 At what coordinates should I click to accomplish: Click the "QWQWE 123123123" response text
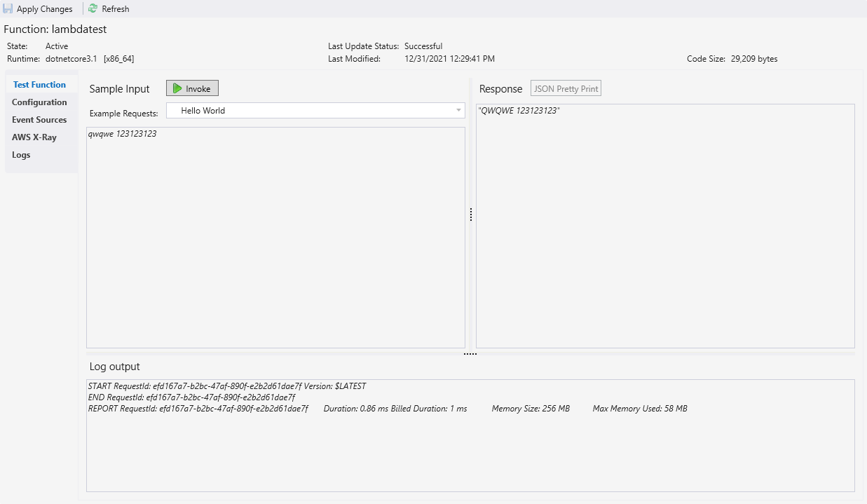(x=519, y=111)
